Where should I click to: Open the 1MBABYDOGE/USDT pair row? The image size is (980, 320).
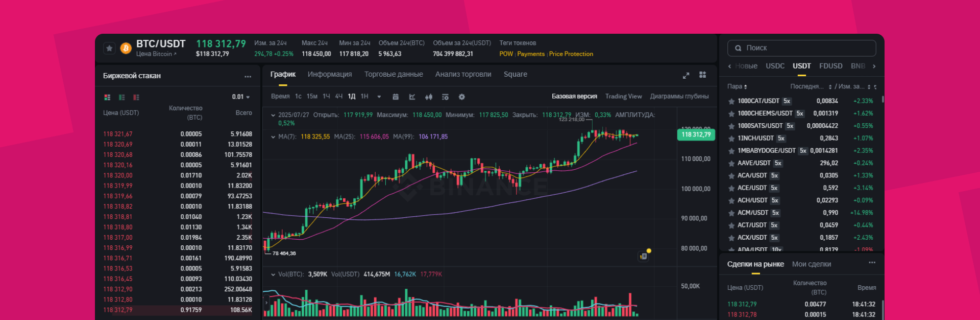800,151
